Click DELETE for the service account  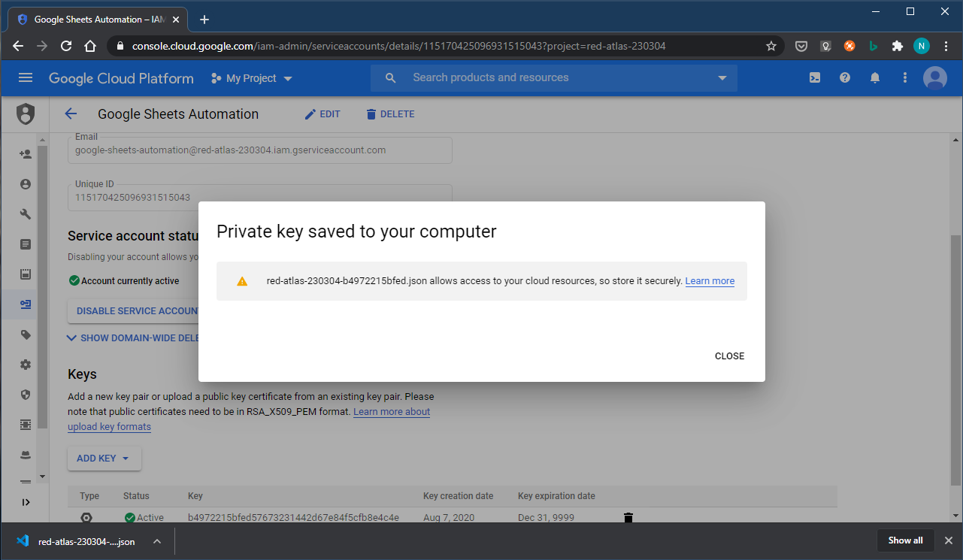[390, 114]
